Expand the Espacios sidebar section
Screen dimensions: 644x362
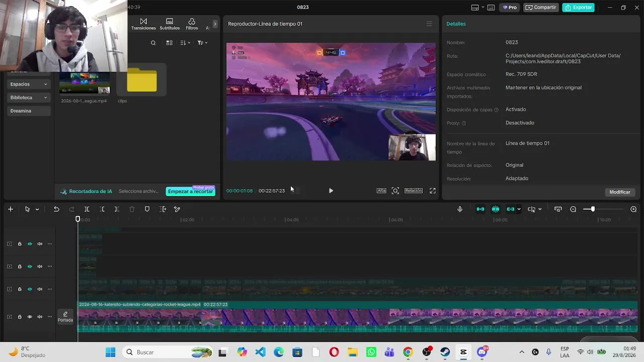(29, 84)
